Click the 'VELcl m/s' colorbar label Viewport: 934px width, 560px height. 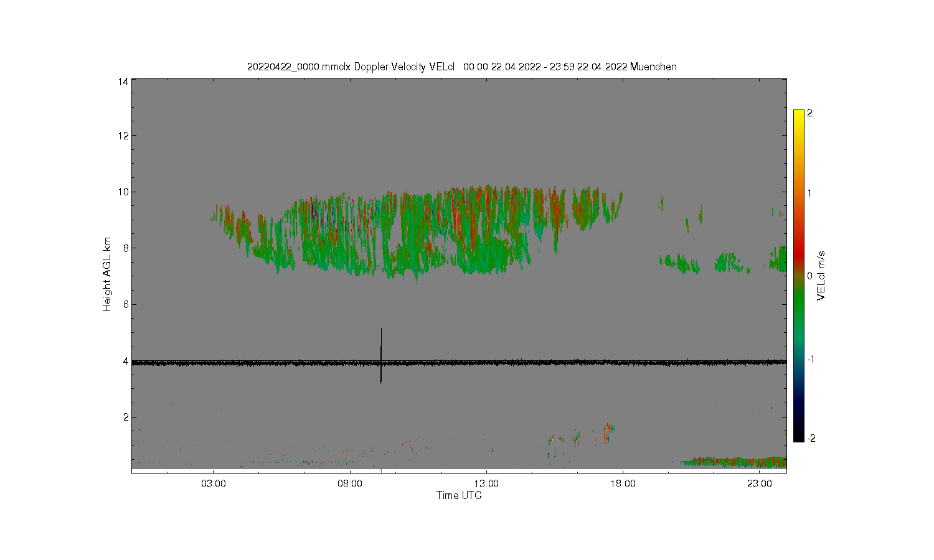pyautogui.click(x=821, y=276)
